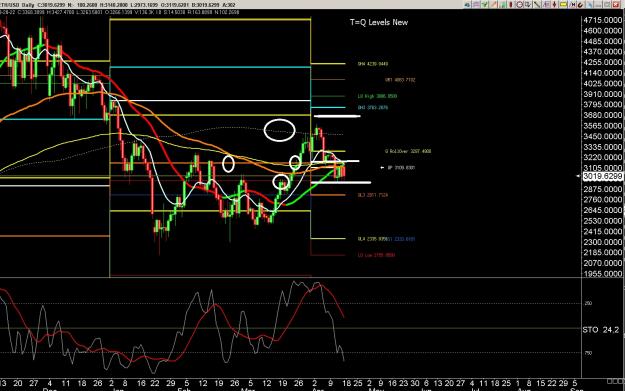The height and width of the screenshot is (391, 625).
Task: Click the 4715.0000 price axis label
Action: (602, 20)
